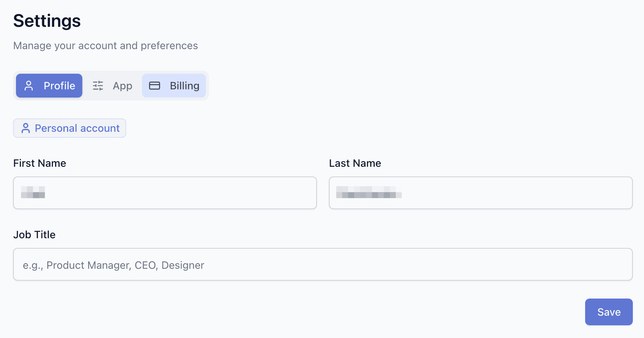The height and width of the screenshot is (338, 644).
Task: Switch to the App settings tab
Action: click(112, 86)
